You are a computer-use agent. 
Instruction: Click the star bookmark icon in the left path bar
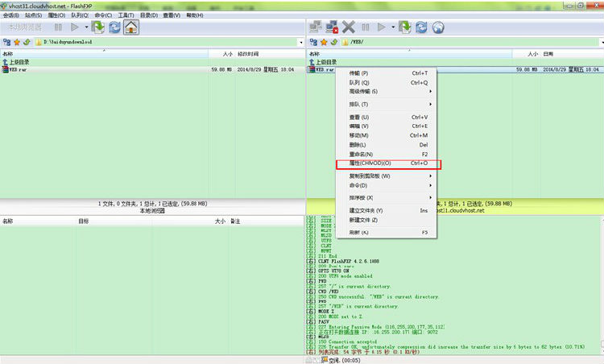tap(17, 42)
